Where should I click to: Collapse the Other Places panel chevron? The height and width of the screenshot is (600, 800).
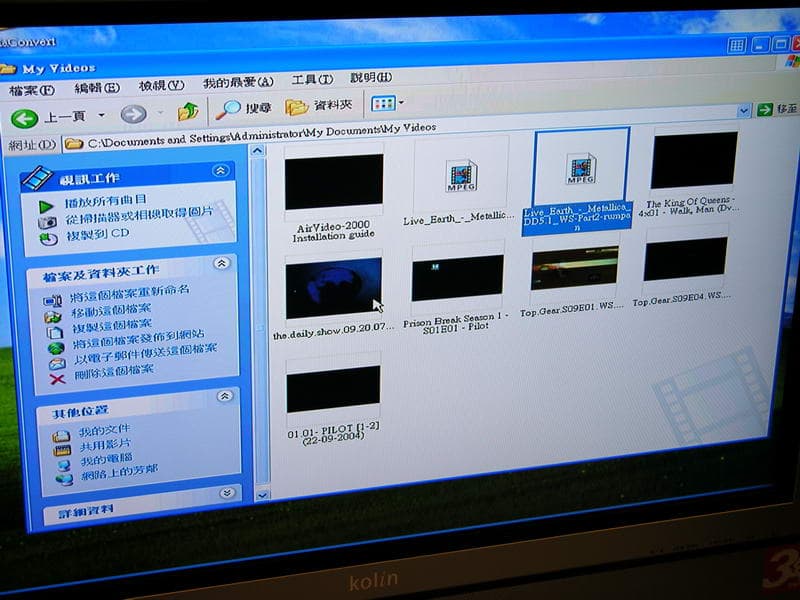click(x=224, y=396)
